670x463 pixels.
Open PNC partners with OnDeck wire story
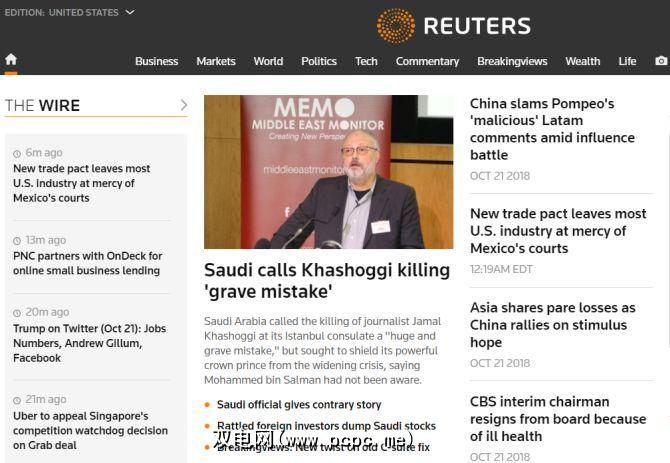coord(87,263)
